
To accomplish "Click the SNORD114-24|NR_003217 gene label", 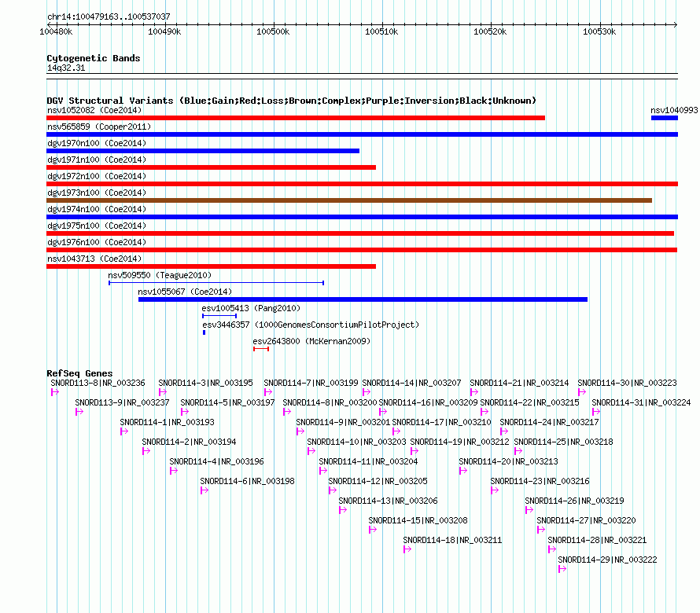I will point(549,422).
